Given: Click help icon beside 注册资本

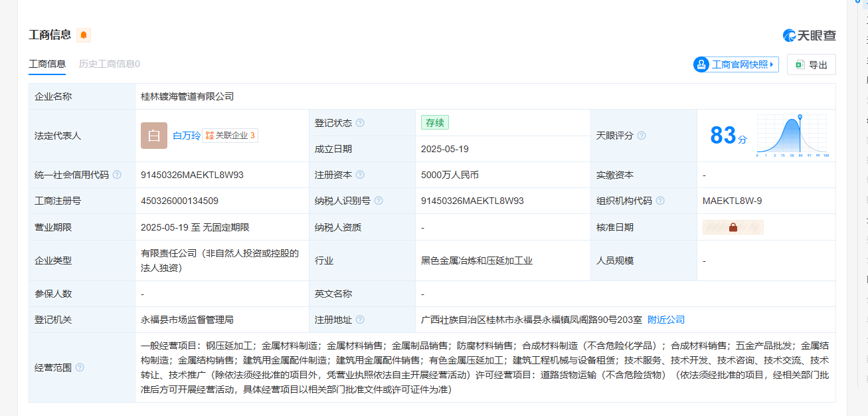Looking at the screenshot, I should coord(360,175).
